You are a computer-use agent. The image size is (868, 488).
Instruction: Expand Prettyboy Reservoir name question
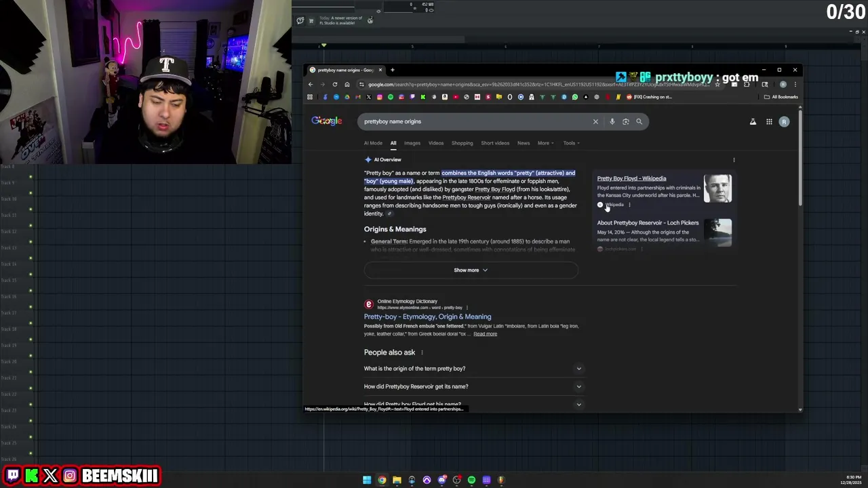(473, 386)
